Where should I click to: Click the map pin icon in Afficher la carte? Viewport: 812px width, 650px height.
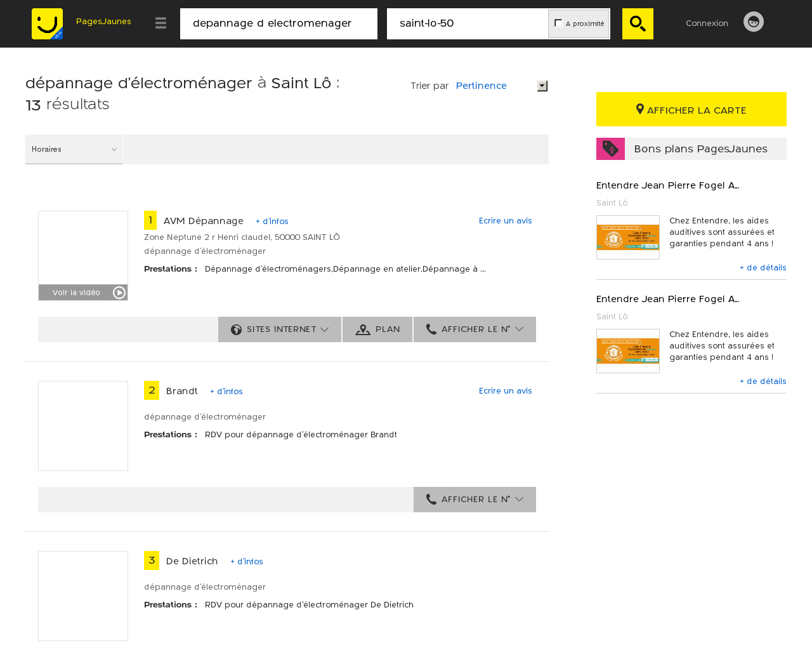[x=640, y=109]
